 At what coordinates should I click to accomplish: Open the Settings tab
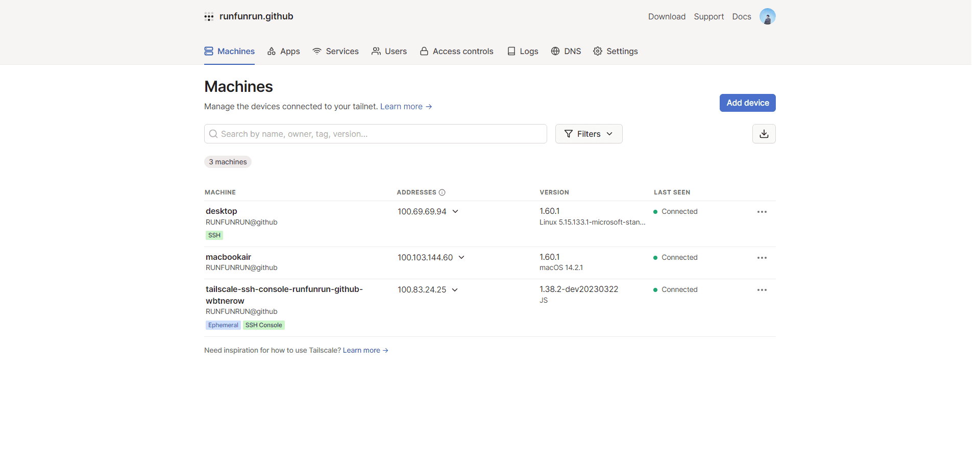[x=616, y=51]
